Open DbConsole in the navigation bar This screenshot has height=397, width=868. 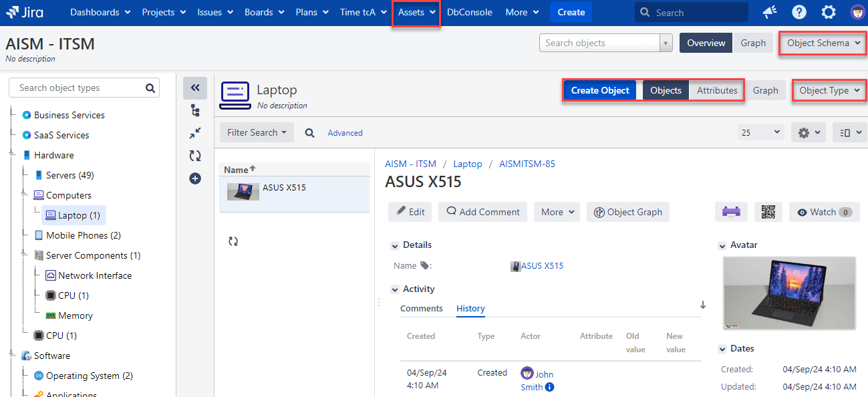(470, 12)
